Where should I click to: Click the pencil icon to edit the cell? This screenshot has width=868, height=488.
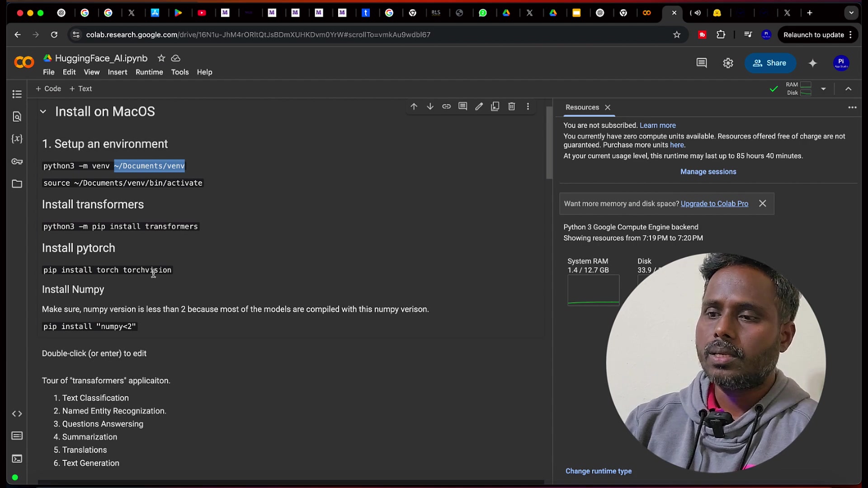point(479,107)
